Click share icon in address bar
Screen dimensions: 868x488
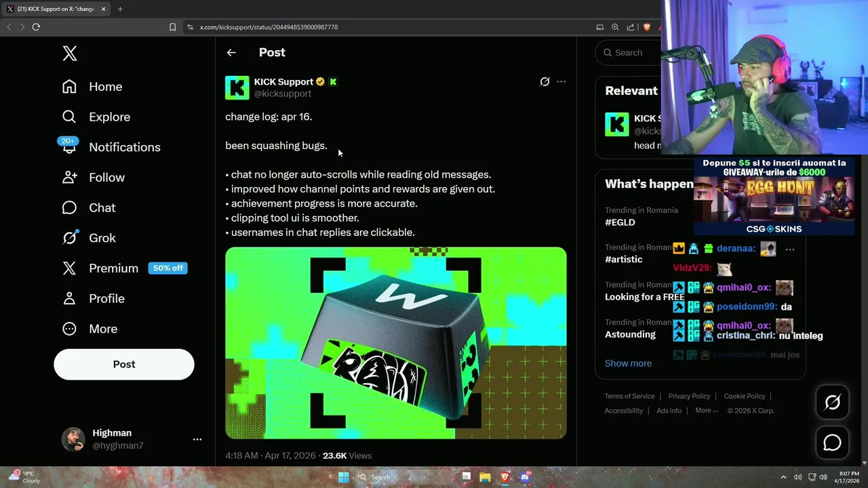coord(631,27)
